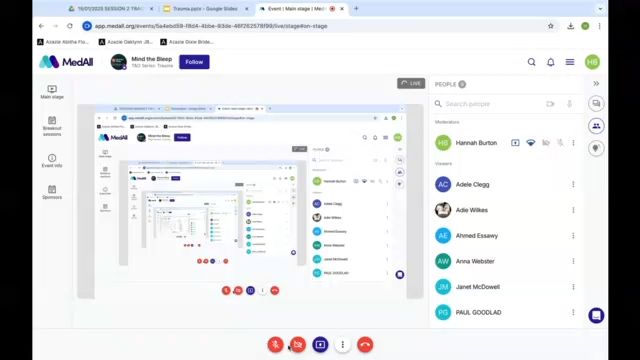The height and width of the screenshot is (360, 640).
Task: Open options menu for Adele Clegg
Action: (x=573, y=184)
